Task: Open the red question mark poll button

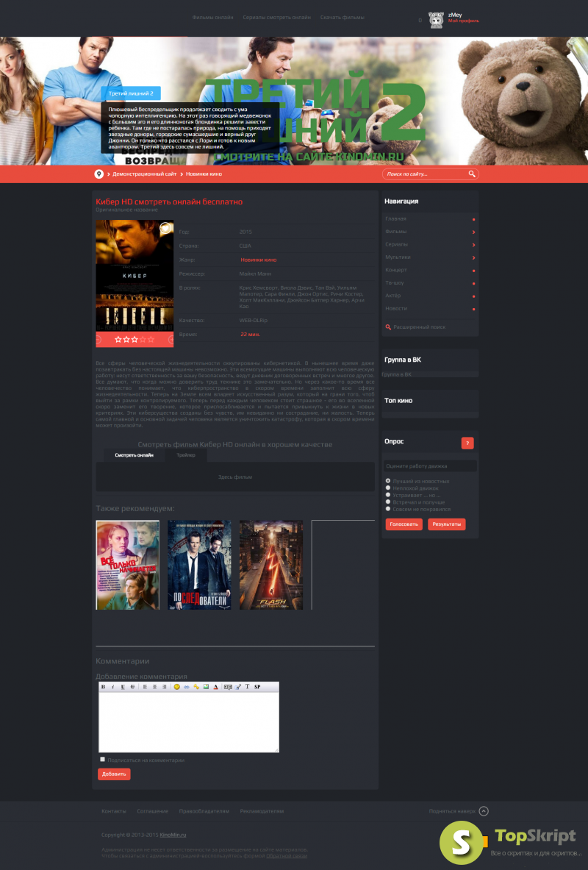Action: 467,443
